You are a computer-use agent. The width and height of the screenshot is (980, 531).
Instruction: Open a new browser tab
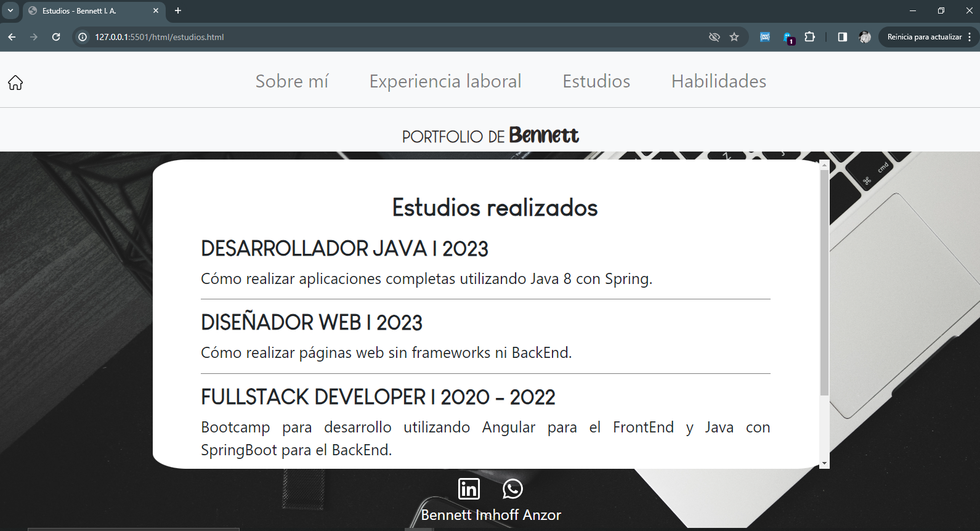pos(178,10)
